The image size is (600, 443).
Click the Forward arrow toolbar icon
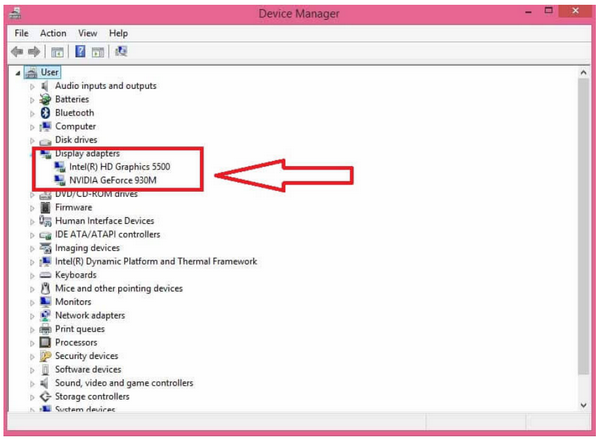pyautogui.click(x=35, y=51)
